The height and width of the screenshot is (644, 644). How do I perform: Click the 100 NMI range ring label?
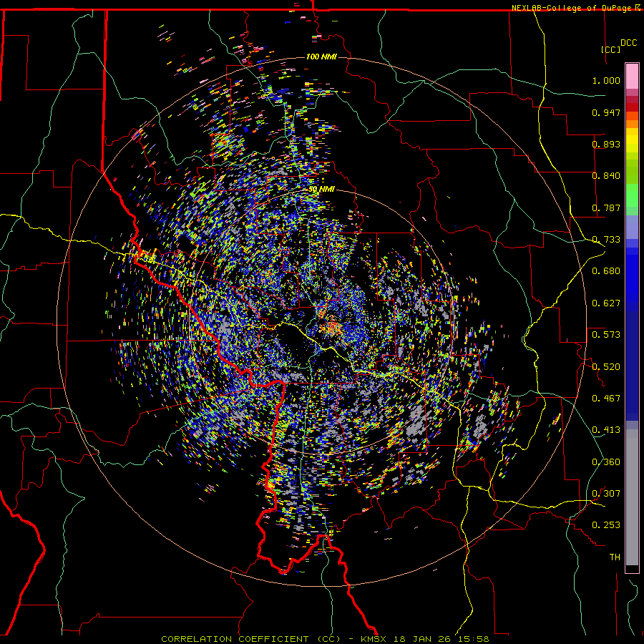[321, 57]
